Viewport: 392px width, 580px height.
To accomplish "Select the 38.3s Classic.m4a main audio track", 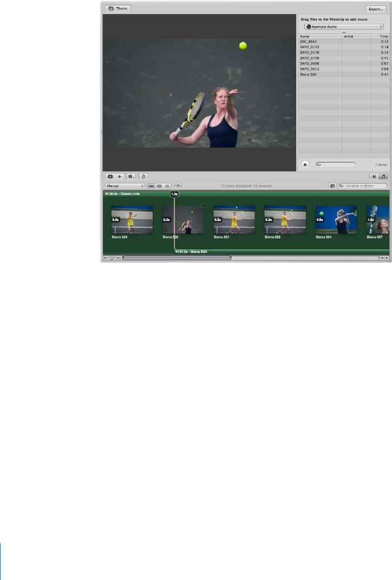I will (246, 193).
